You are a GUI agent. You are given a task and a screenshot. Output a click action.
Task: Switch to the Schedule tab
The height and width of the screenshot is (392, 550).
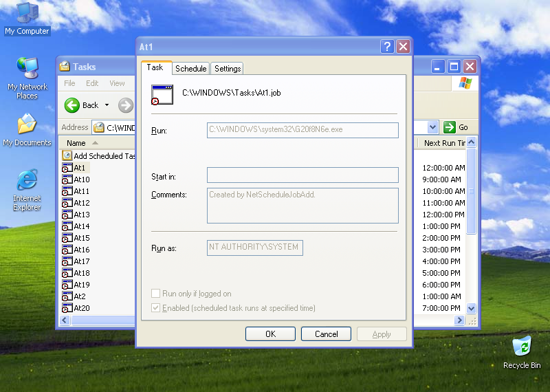pos(191,69)
